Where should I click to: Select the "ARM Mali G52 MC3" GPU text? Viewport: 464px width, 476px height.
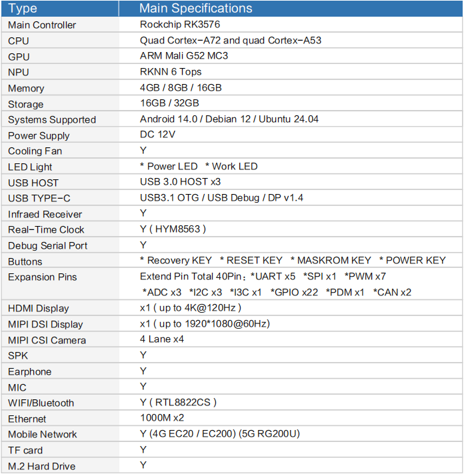[x=184, y=56]
